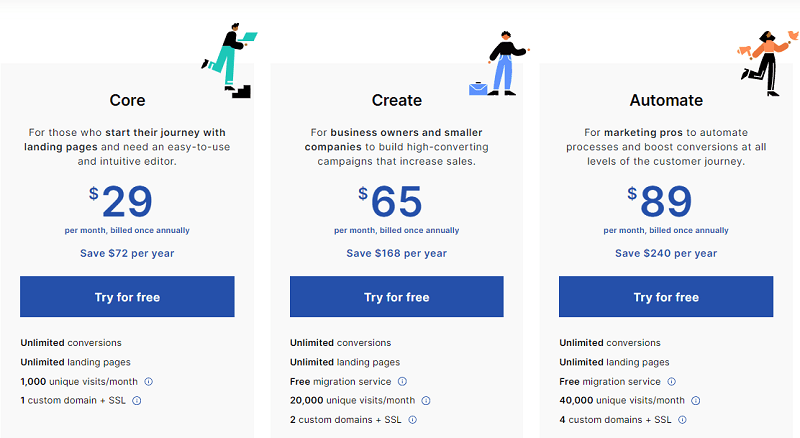Click info icon beside 4 custom domains + SSL
This screenshot has height=438, width=800.
(682, 420)
